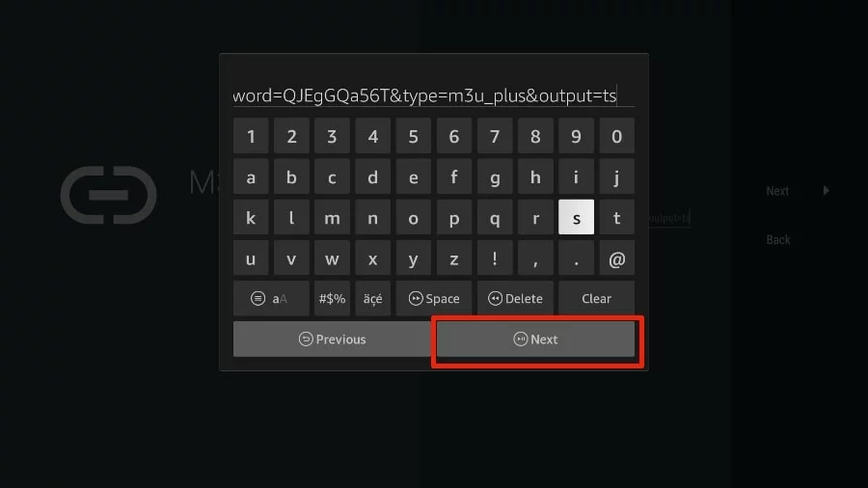Select the period key

coord(576,258)
